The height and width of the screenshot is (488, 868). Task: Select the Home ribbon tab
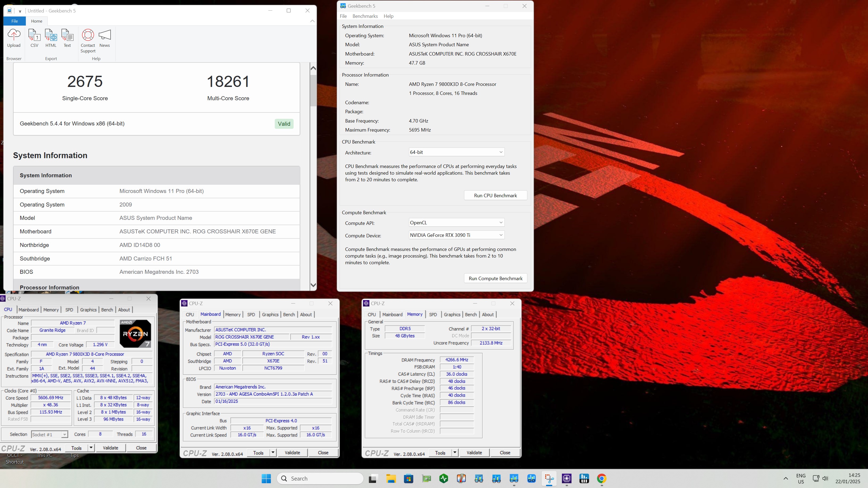[37, 21]
